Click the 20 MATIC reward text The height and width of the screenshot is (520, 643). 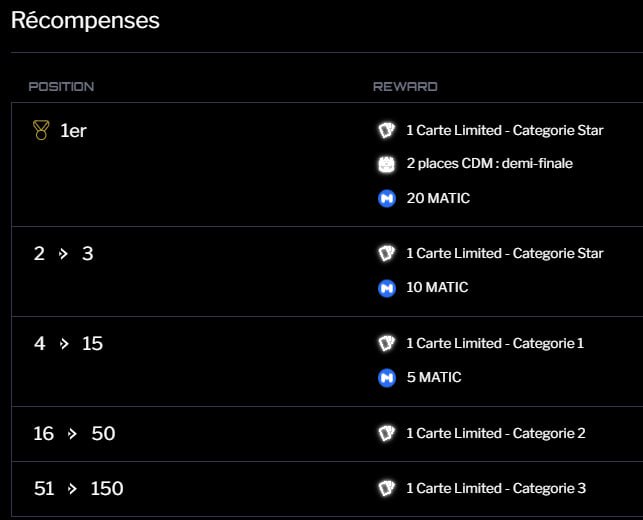[x=438, y=198]
